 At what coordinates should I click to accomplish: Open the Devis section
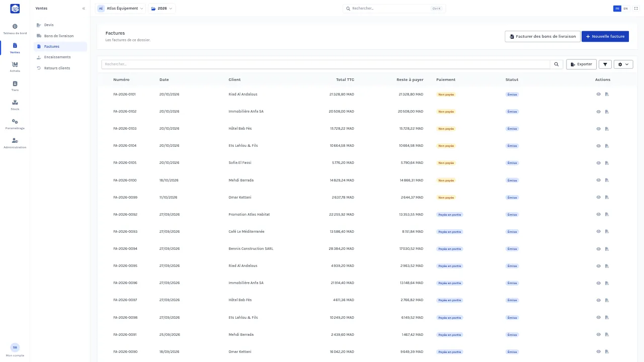pyautogui.click(x=60, y=25)
